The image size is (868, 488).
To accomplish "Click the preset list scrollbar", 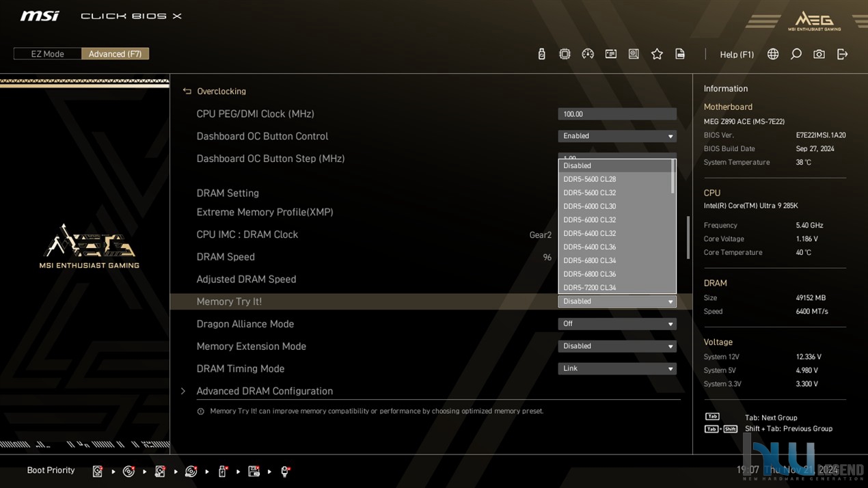I will pos(673,176).
